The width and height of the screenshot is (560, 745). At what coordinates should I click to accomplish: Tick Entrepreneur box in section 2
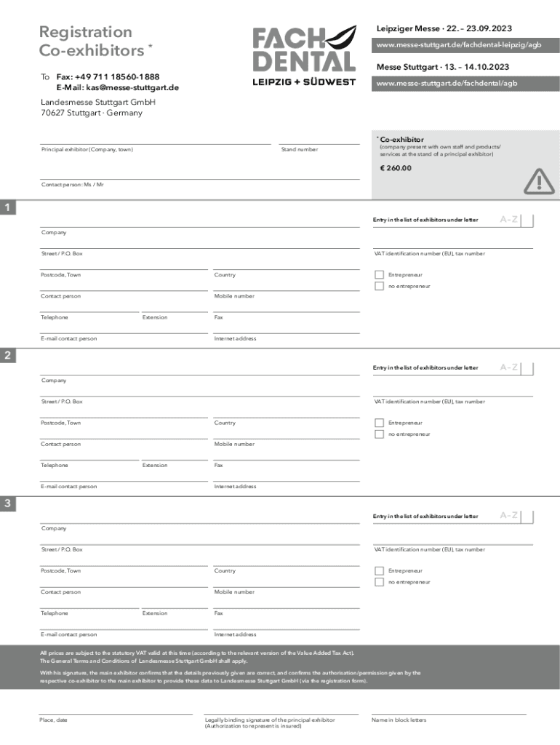[379, 423]
